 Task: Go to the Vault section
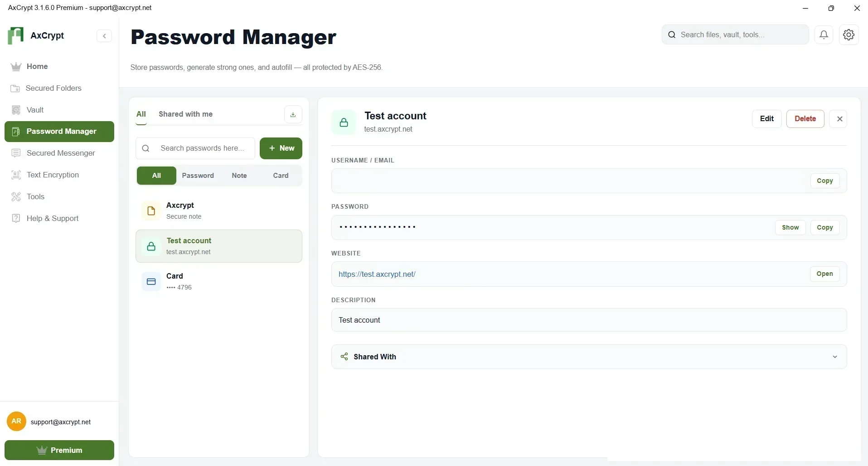click(35, 110)
